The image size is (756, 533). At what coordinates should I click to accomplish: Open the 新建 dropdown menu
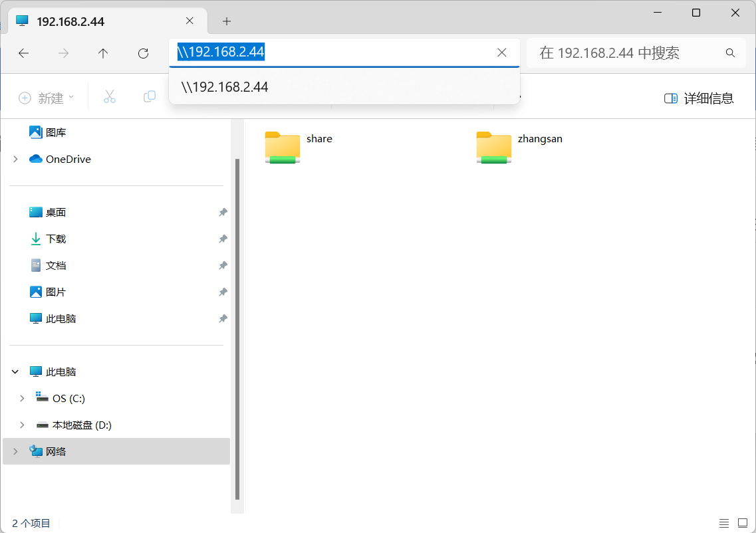46,98
